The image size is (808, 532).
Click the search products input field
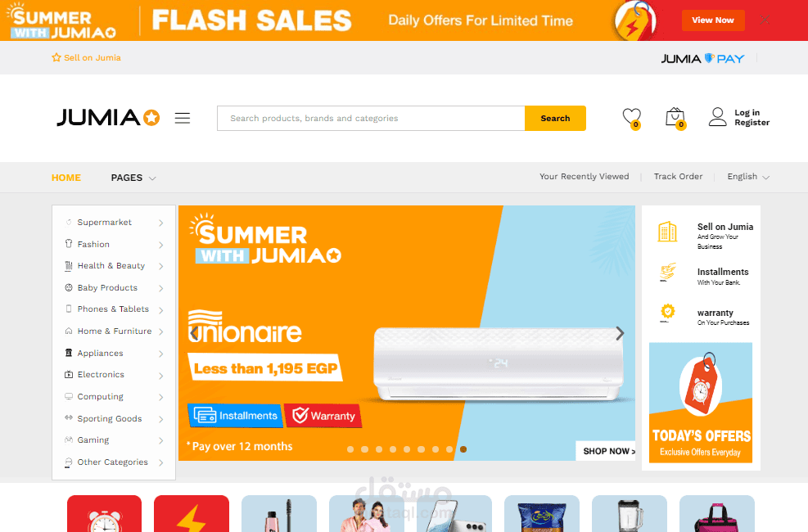tap(371, 119)
